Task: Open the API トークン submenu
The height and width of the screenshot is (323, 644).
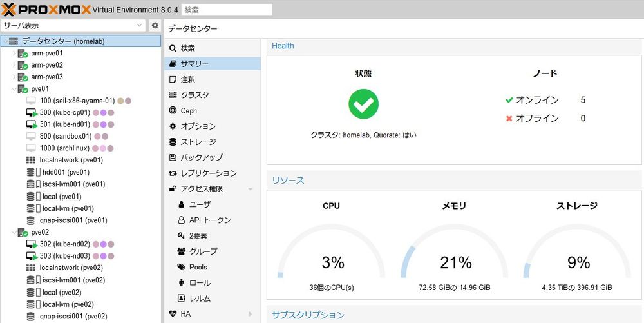Action: (213, 220)
